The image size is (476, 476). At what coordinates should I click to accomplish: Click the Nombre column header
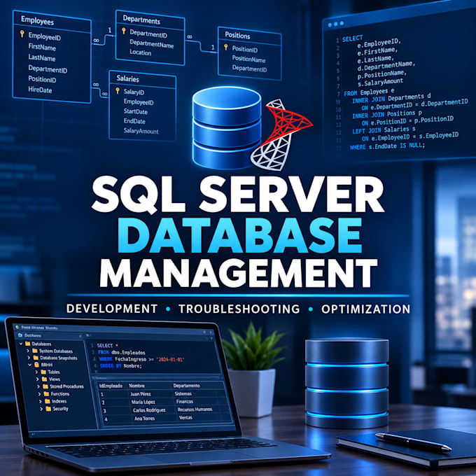[x=136, y=386]
